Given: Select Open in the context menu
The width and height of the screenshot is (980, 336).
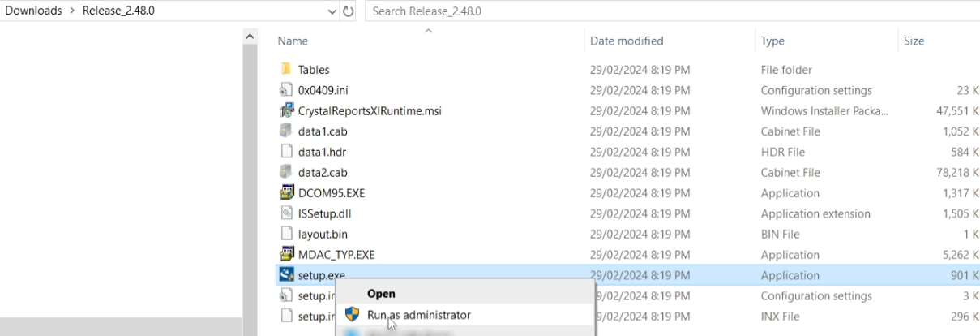Looking at the screenshot, I should [x=381, y=294].
